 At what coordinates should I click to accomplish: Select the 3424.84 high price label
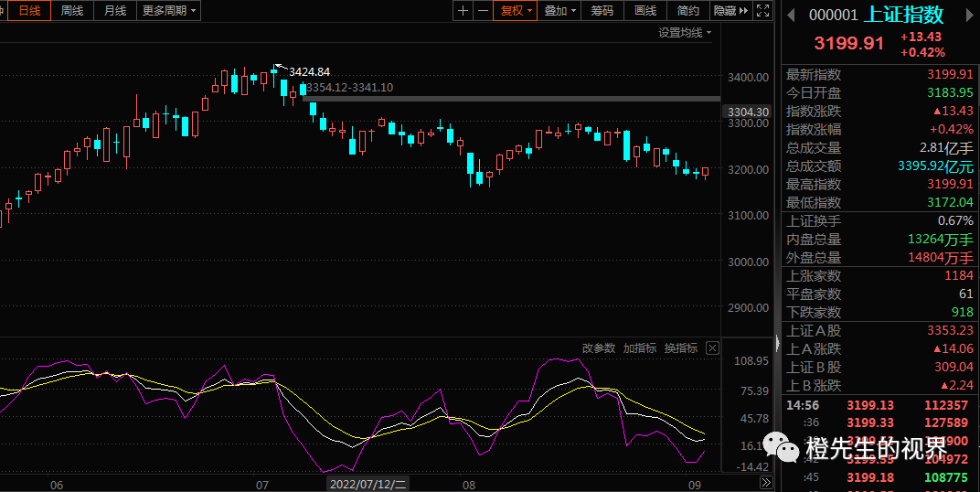pyautogui.click(x=309, y=72)
